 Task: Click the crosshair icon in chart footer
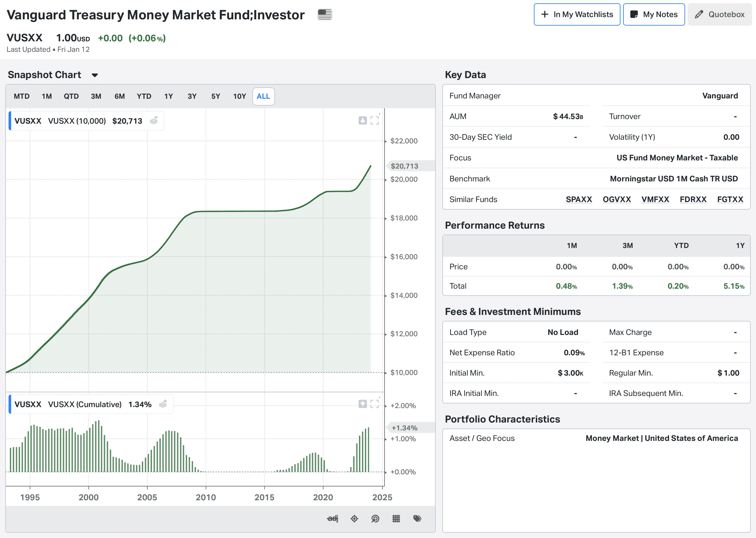coord(354,518)
